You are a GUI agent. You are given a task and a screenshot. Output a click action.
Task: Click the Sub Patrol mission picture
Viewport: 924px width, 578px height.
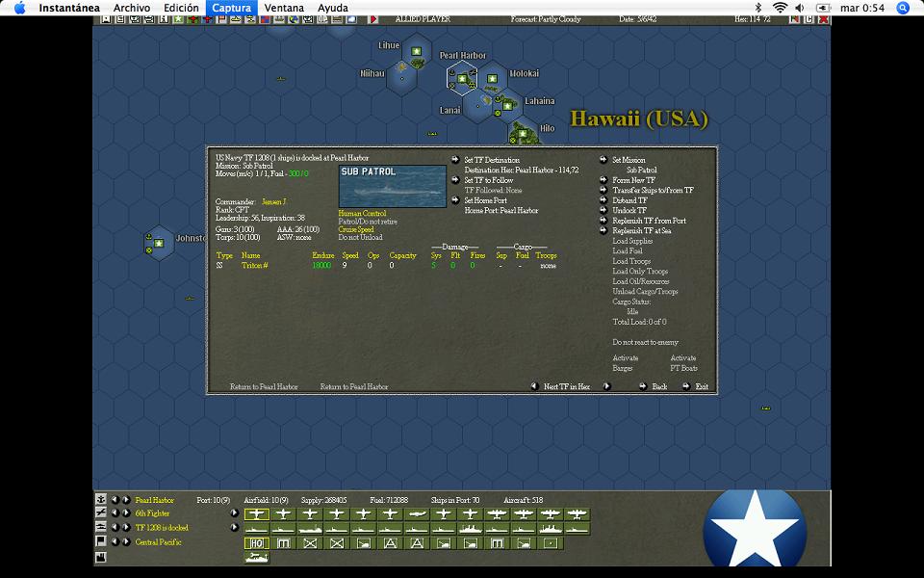pos(393,186)
